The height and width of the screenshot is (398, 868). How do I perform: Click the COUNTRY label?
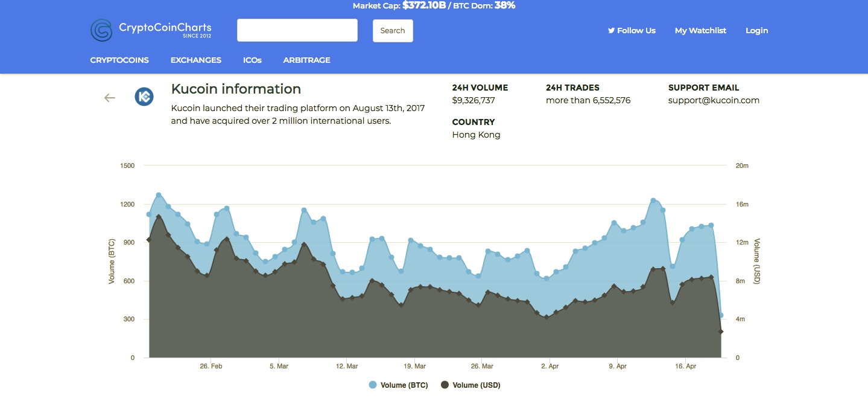(474, 122)
